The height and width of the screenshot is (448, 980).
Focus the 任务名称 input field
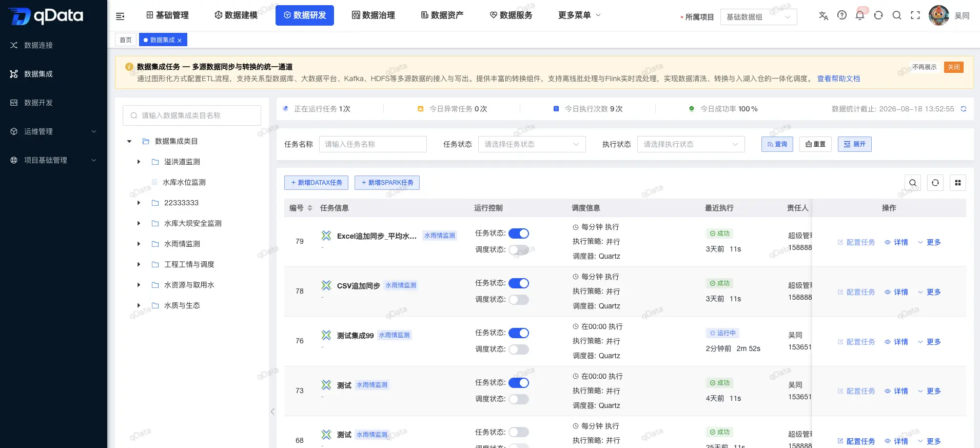(x=373, y=144)
